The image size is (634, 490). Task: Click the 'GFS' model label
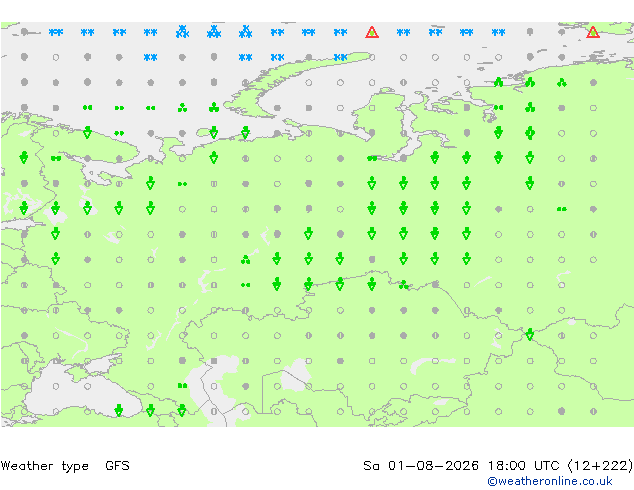[117, 466]
